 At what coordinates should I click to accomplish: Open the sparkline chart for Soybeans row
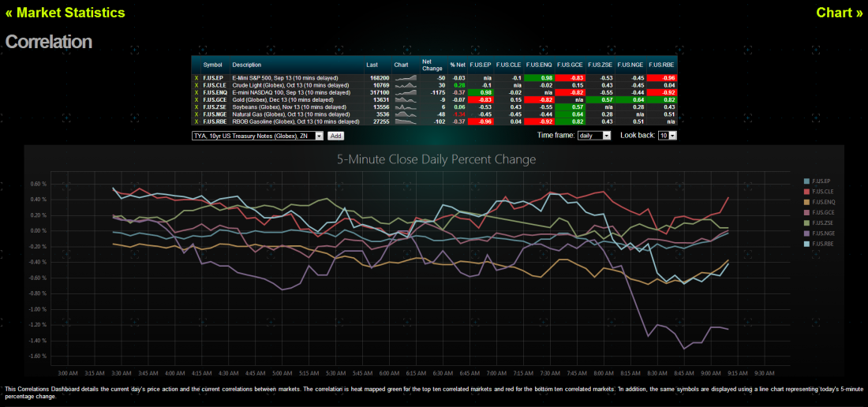[x=405, y=107]
